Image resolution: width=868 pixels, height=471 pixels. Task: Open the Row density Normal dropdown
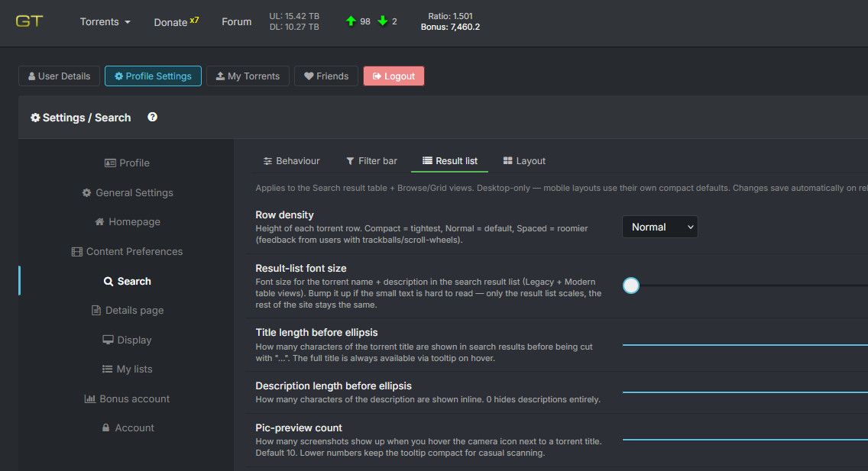tap(660, 227)
